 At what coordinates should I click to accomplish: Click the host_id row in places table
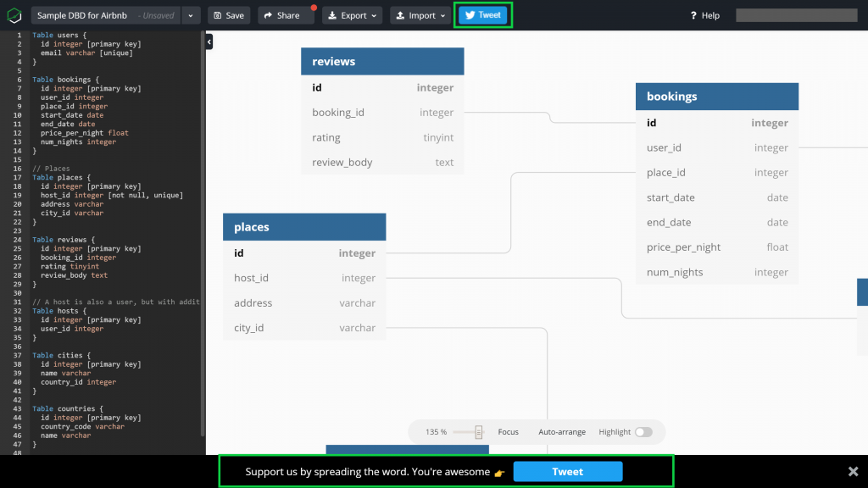(x=303, y=278)
